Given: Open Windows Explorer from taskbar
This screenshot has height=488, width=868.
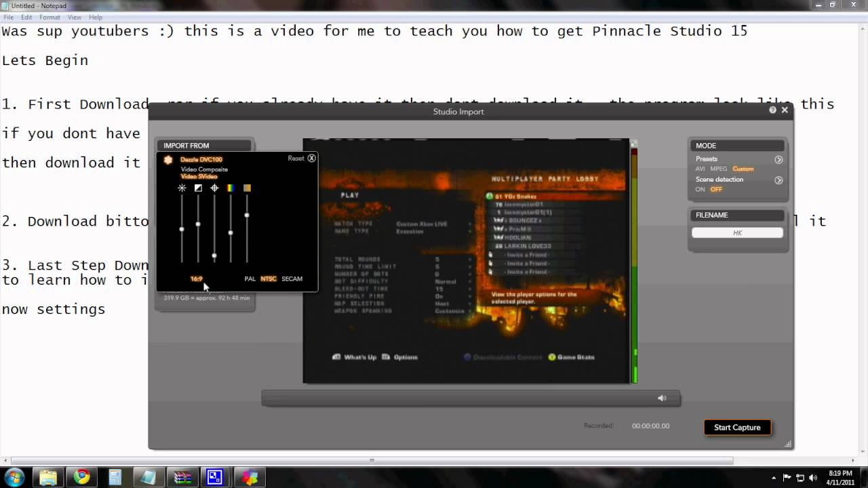Looking at the screenshot, I should (x=48, y=477).
